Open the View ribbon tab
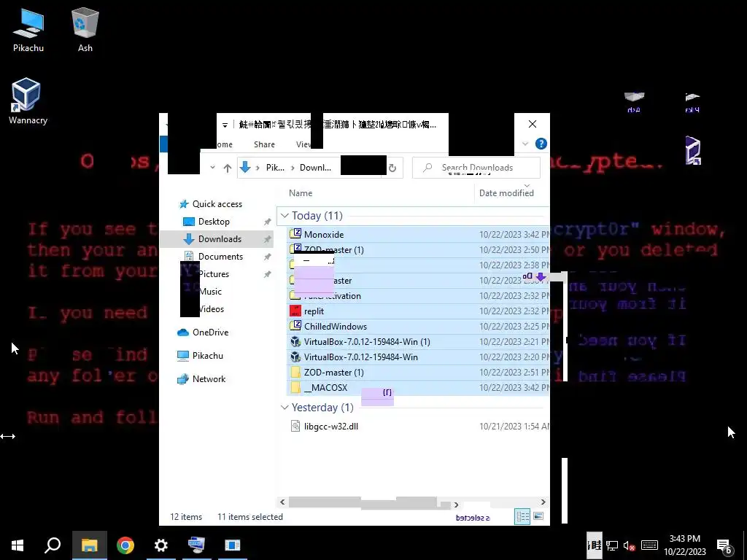The height and width of the screenshot is (560, 747). coord(304,144)
